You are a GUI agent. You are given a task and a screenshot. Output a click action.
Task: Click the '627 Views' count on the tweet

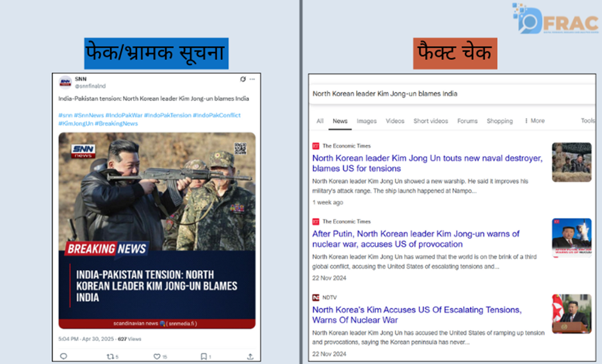click(129, 339)
